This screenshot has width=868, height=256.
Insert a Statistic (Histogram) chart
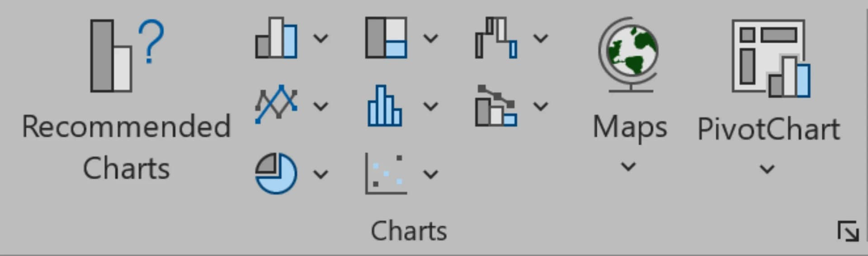(384, 106)
